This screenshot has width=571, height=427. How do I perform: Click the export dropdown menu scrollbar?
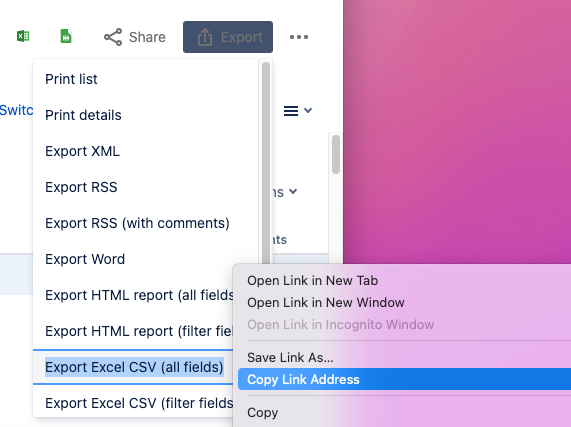(x=266, y=163)
